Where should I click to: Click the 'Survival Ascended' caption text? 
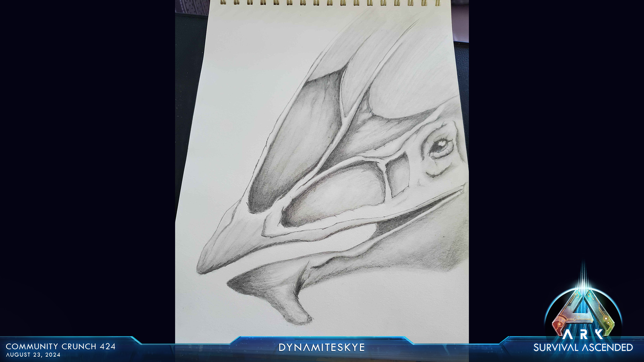coord(583,348)
